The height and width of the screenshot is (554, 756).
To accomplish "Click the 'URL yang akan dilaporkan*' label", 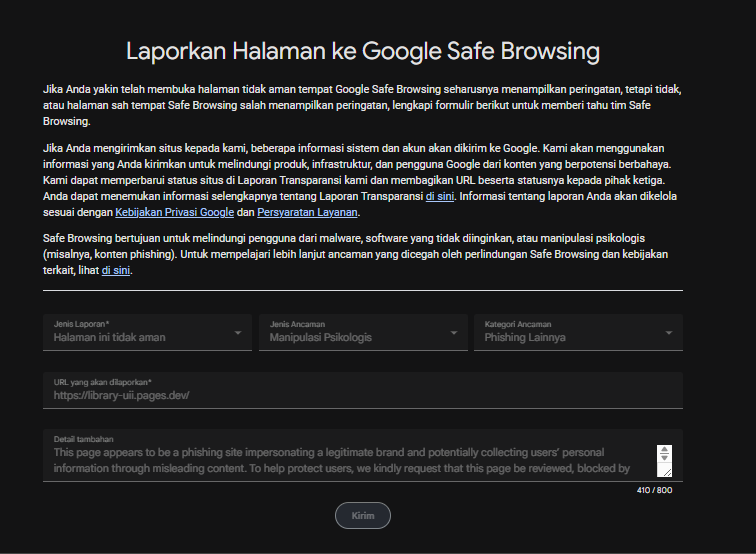I will click(x=102, y=382).
